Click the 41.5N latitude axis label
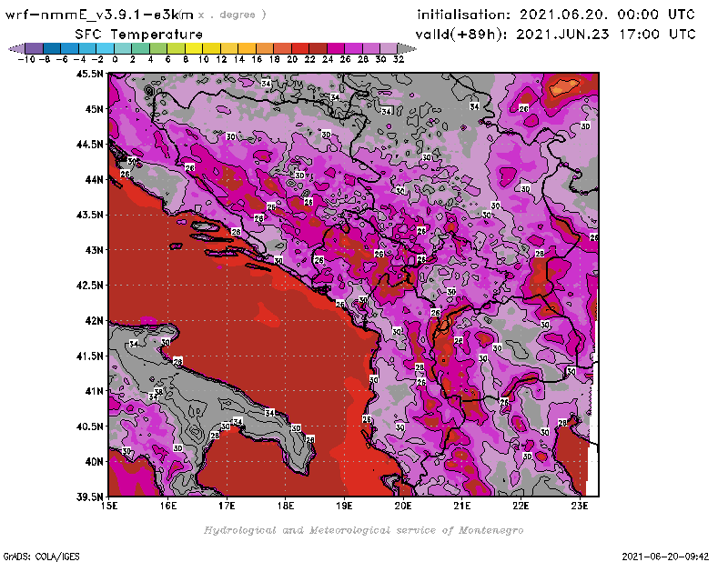 (x=89, y=356)
